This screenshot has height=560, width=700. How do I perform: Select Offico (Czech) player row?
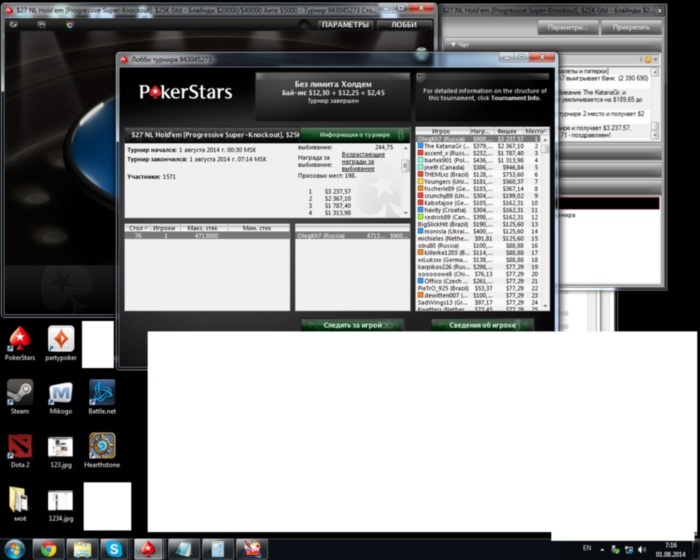coord(478,281)
